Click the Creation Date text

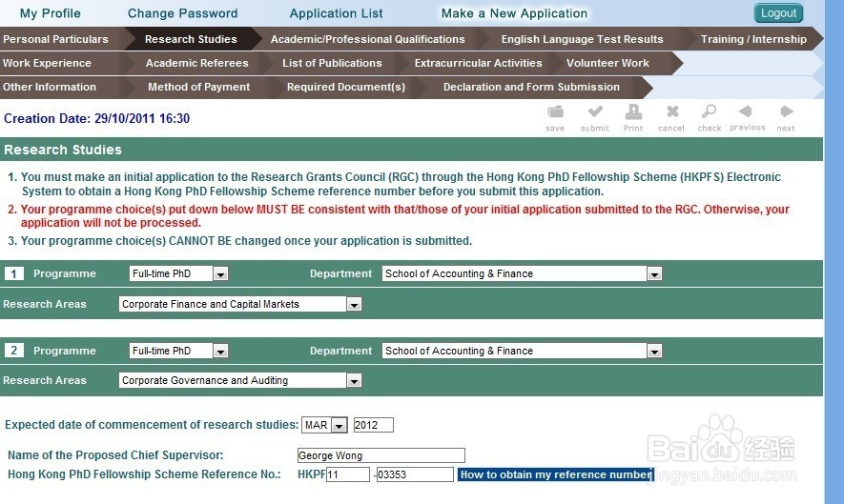pos(97,118)
